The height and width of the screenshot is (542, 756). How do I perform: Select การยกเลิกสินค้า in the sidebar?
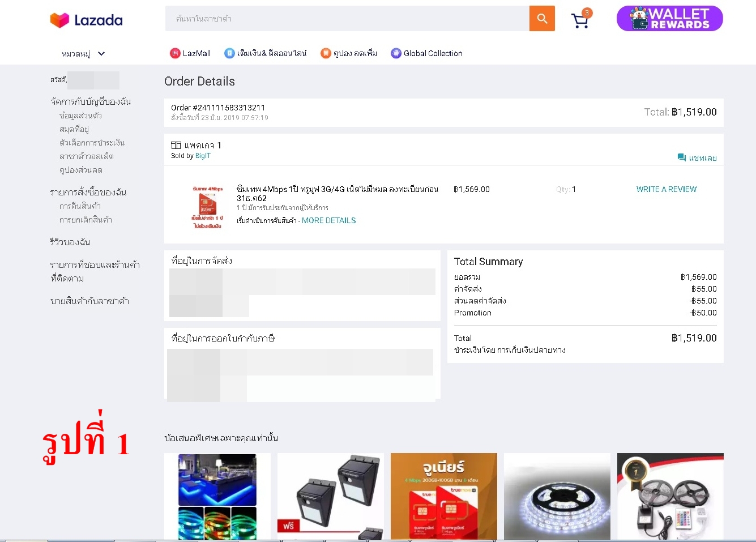coord(86,220)
